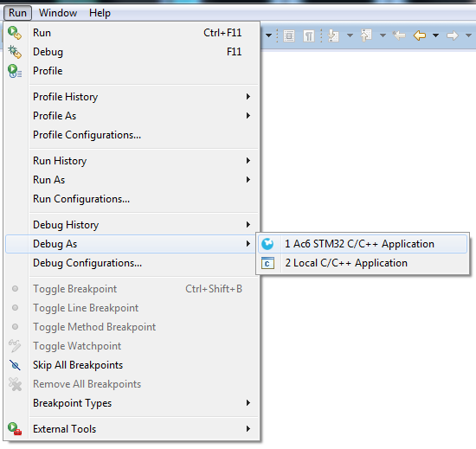Open the Help menu
The image size is (476, 449).
tap(100, 13)
